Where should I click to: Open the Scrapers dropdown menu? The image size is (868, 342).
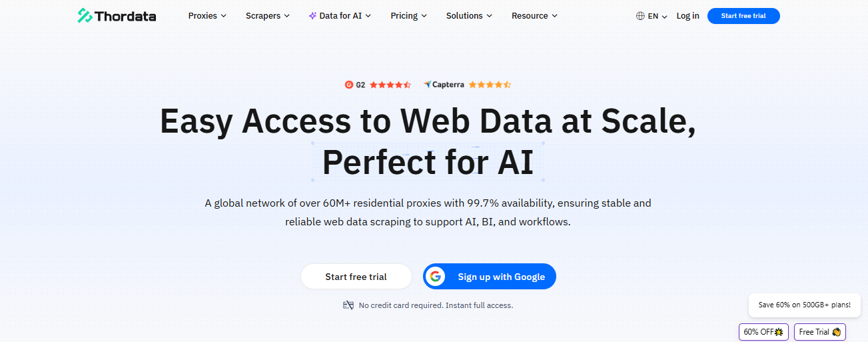tap(267, 16)
